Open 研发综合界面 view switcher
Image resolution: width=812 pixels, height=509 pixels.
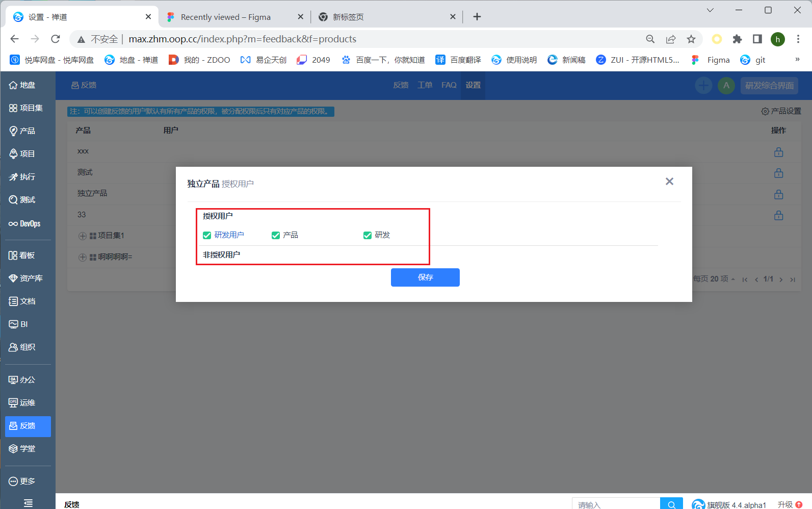[x=769, y=86]
